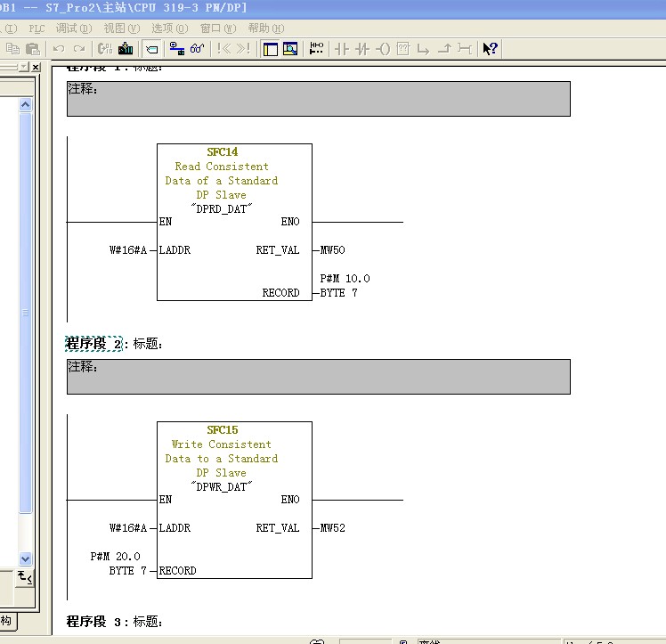Open the 视图 (View) menu
Viewport: 666px width, 644px height.
click(122, 29)
